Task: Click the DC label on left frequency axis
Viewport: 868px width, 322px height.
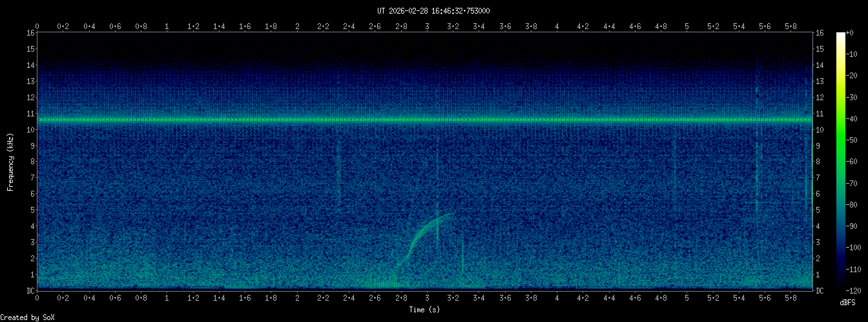Action: coord(30,291)
